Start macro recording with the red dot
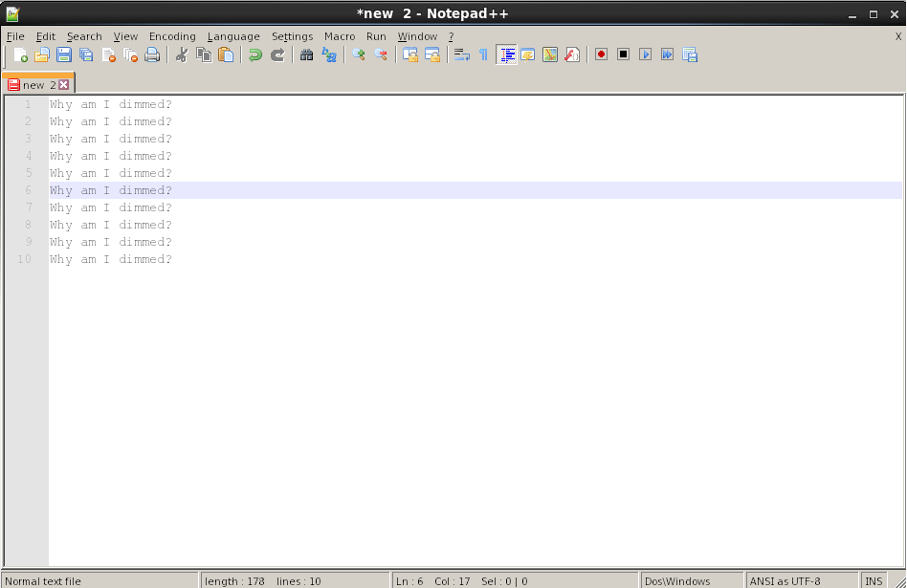This screenshot has width=907, height=588. pyautogui.click(x=601, y=54)
